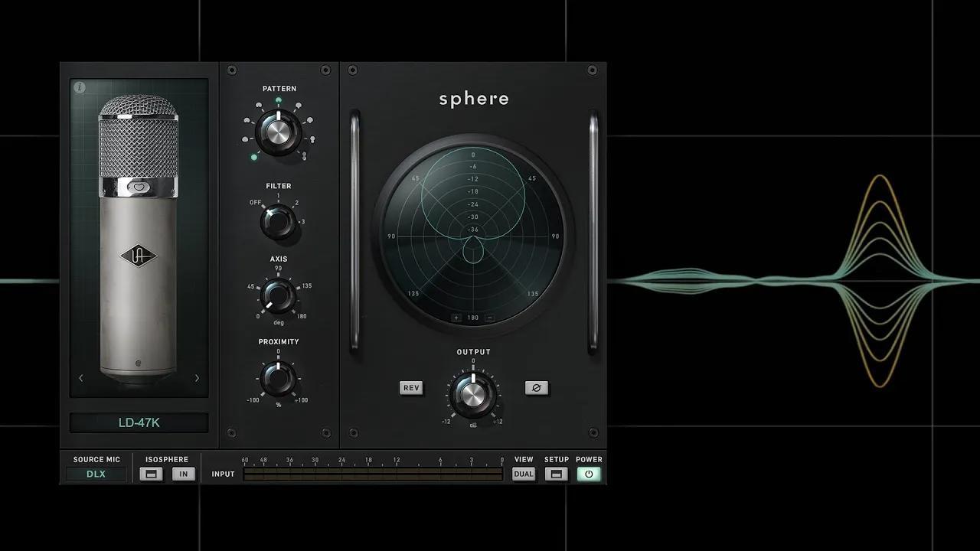Select the top pattern icon above Pattern knob
The image size is (980, 551).
(278, 100)
